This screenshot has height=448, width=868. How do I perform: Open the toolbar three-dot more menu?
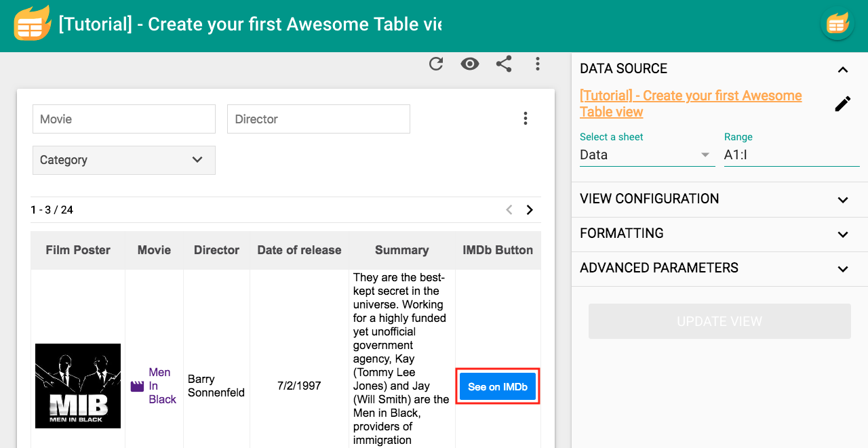tap(538, 64)
